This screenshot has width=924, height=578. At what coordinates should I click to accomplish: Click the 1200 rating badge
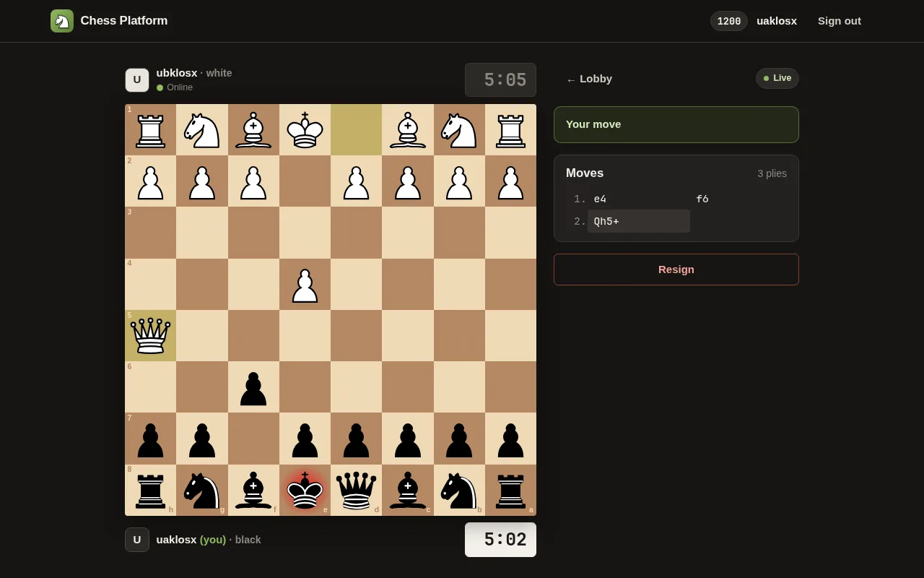pos(729,21)
